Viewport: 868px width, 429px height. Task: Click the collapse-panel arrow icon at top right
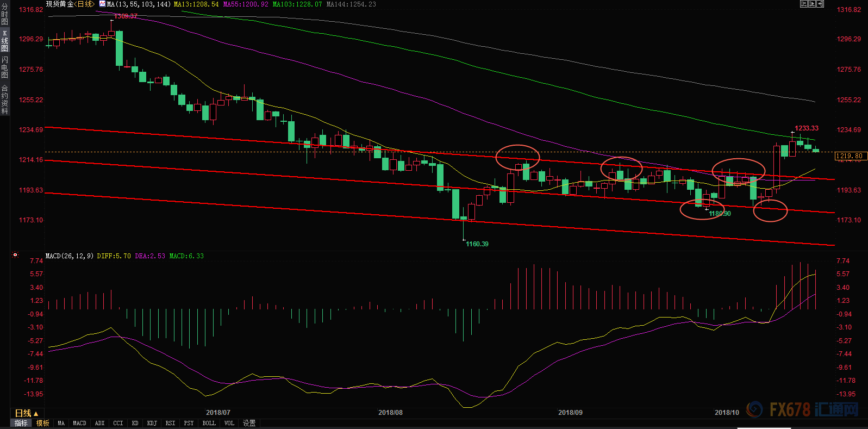coord(820,4)
